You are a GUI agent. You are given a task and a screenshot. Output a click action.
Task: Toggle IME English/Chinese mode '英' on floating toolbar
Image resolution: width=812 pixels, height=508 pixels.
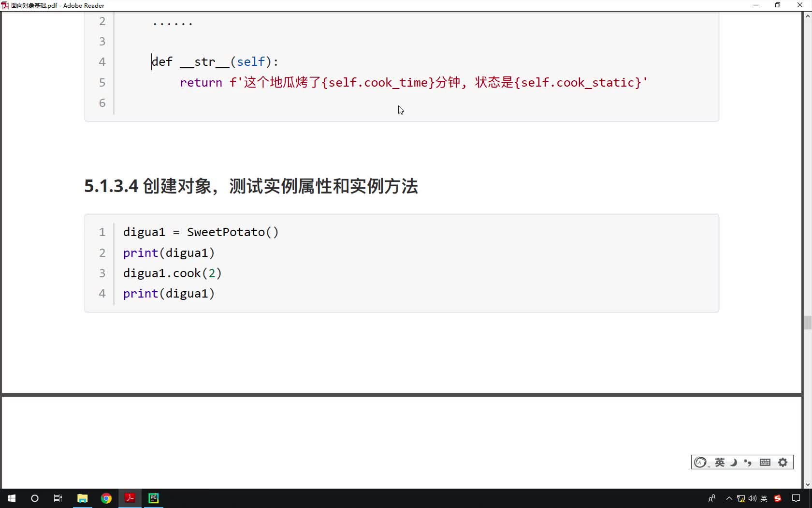[720, 463]
